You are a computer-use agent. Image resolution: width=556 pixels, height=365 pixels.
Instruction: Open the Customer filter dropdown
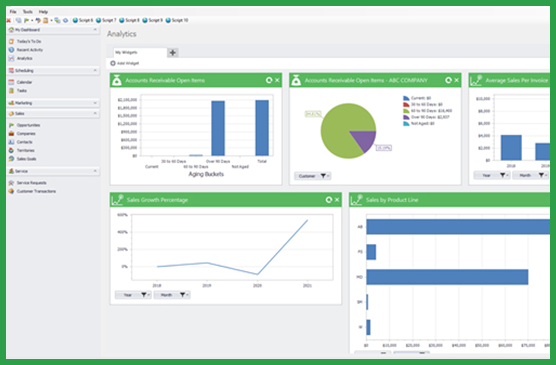pyautogui.click(x=312, y=176)
